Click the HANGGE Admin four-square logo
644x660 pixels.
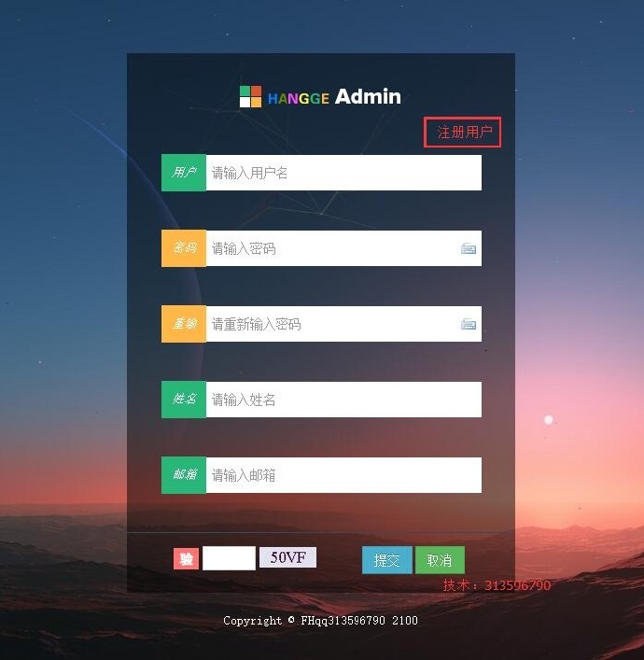[x=250, y=96]
